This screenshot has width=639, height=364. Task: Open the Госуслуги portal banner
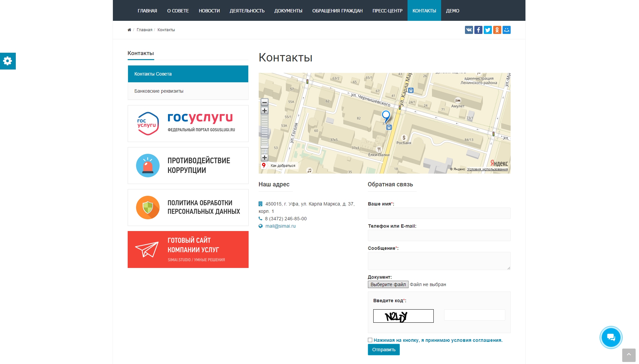tap(188, 124)
